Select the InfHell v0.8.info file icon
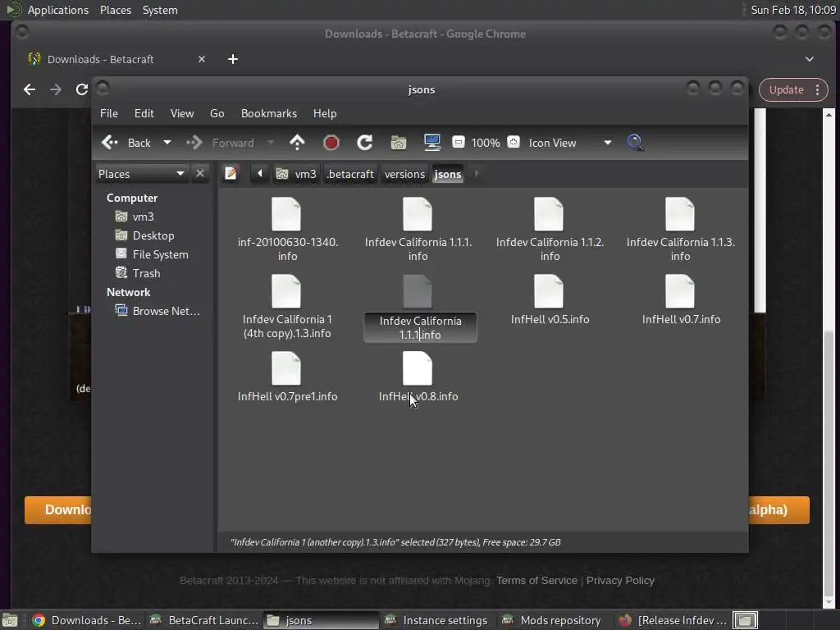 click(x=418, y=368)
